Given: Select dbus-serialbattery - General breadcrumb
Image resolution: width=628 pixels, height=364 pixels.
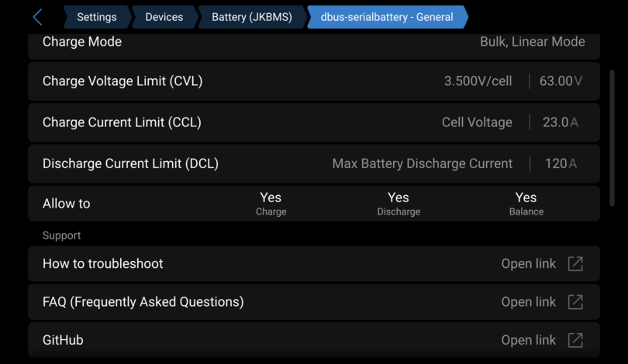Looking at the screenshot, I should (387, 17).
